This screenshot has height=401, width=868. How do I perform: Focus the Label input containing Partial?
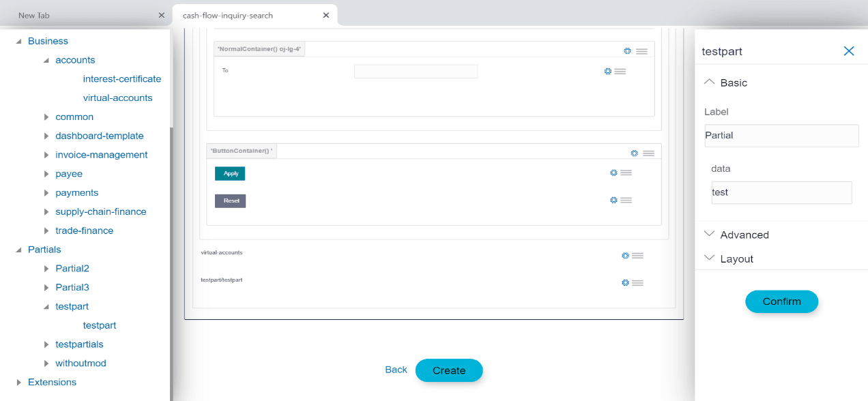click(781, 135)
